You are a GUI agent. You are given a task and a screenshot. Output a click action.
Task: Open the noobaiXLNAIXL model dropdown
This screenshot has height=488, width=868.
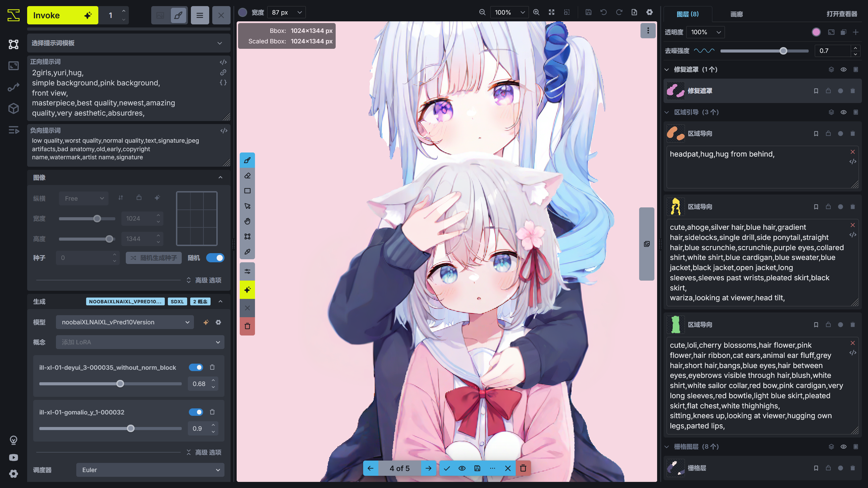(x=125, y=322)
